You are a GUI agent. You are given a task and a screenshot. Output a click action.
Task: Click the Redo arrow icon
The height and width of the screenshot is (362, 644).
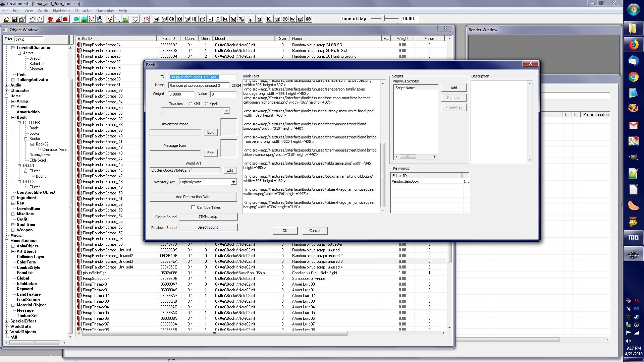pos(40,19)
